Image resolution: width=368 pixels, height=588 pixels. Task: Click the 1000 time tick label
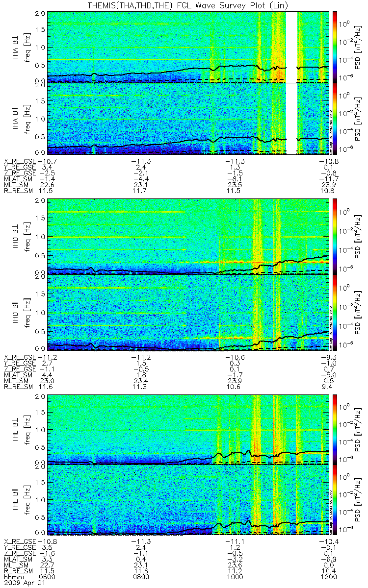pyautogui.click(x=234, y=578)
